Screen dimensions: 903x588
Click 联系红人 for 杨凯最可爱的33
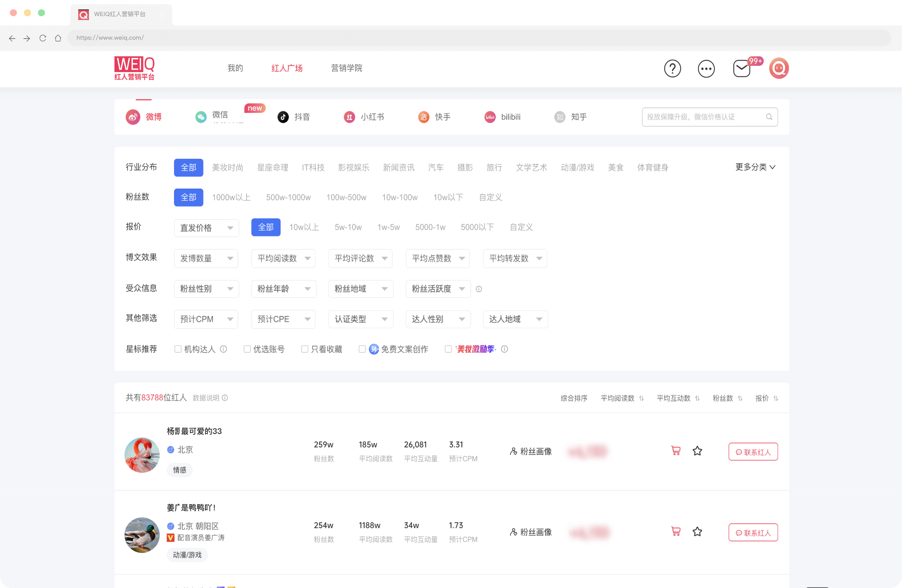(752, 451)
